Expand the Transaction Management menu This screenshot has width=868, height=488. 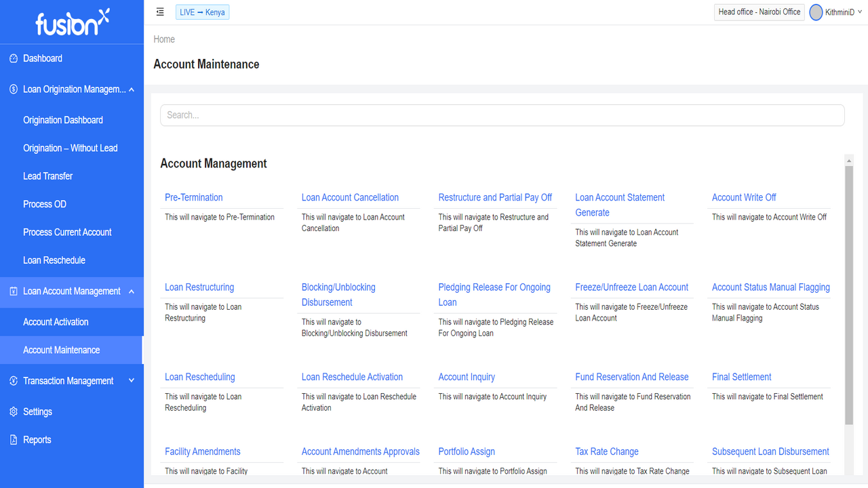[x=131, y=380]
